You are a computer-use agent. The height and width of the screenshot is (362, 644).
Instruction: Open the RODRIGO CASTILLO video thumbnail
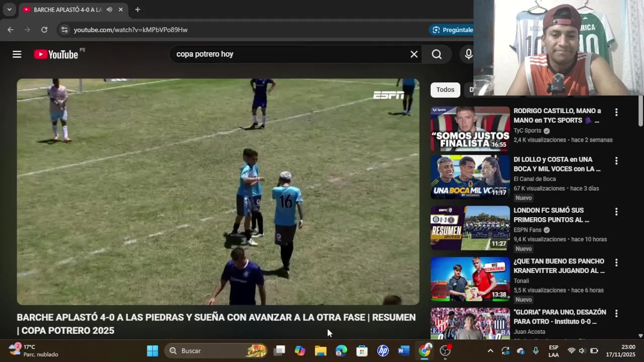470,129
